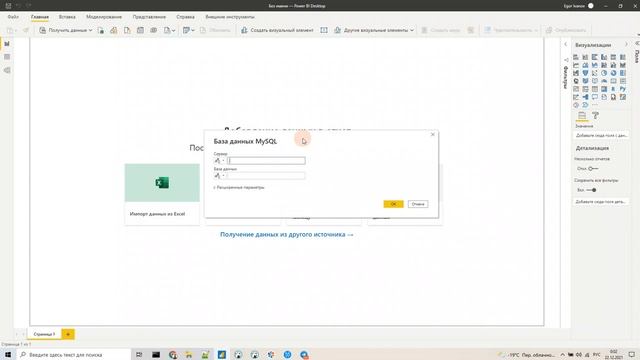
Task: Switch to the Представление ribbon tab
Action: [x=149, y=17]
